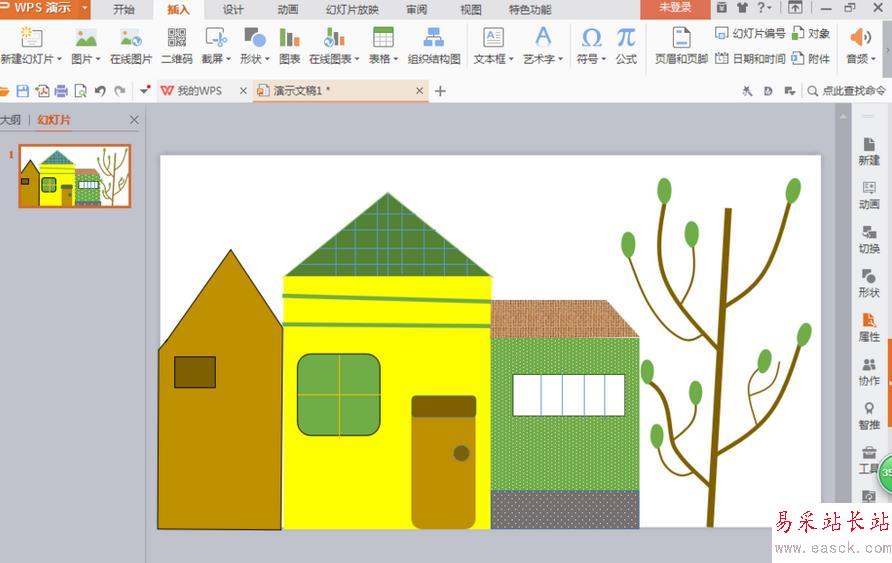This screenshot has height=563, width=892.
Task: Open the 幻灯片放映 ribbon tab
Action: click(352, 10)
